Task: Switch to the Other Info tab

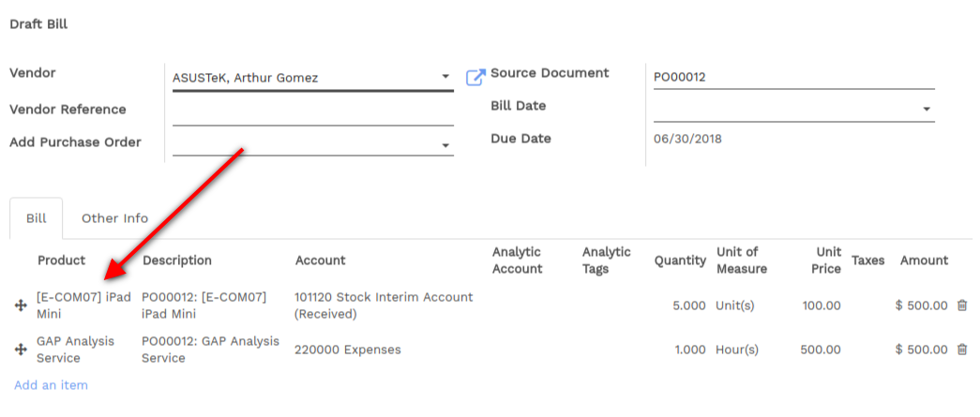Action: pos(115,218)
